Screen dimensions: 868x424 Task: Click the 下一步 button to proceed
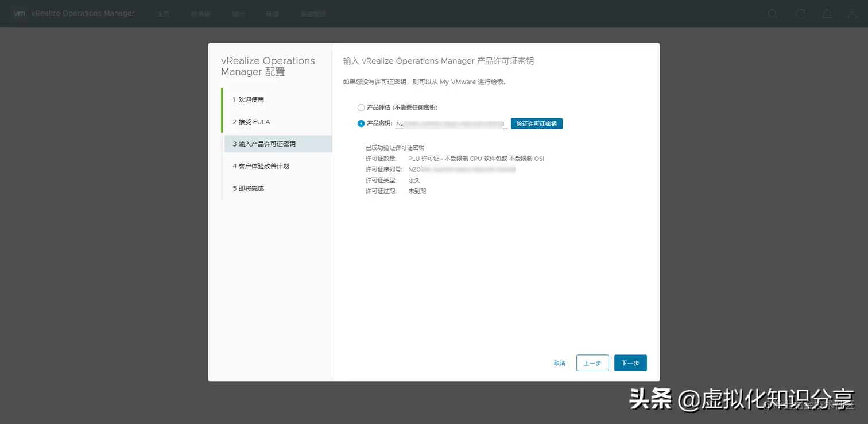[630, 363]
